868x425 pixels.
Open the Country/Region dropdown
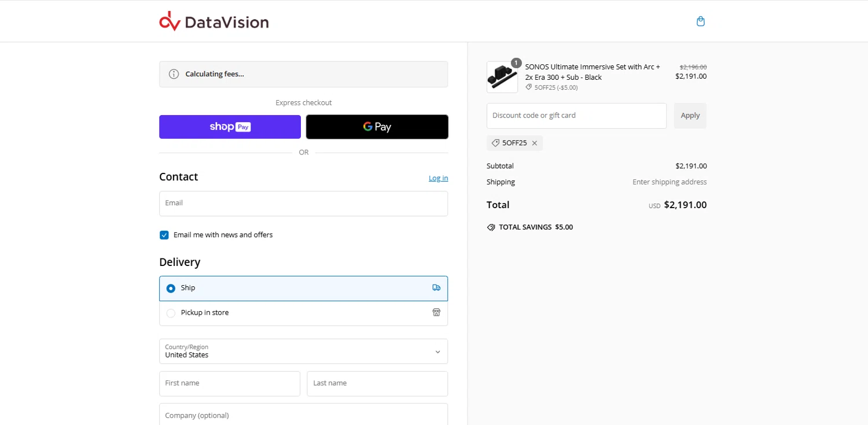[303, 351]
